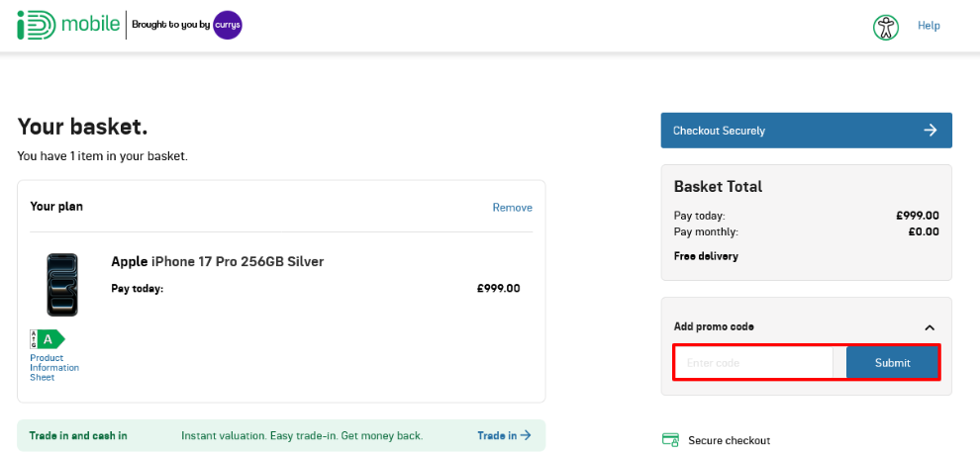Remove the plan from basket
980x457 pixels.
[513, 208]
